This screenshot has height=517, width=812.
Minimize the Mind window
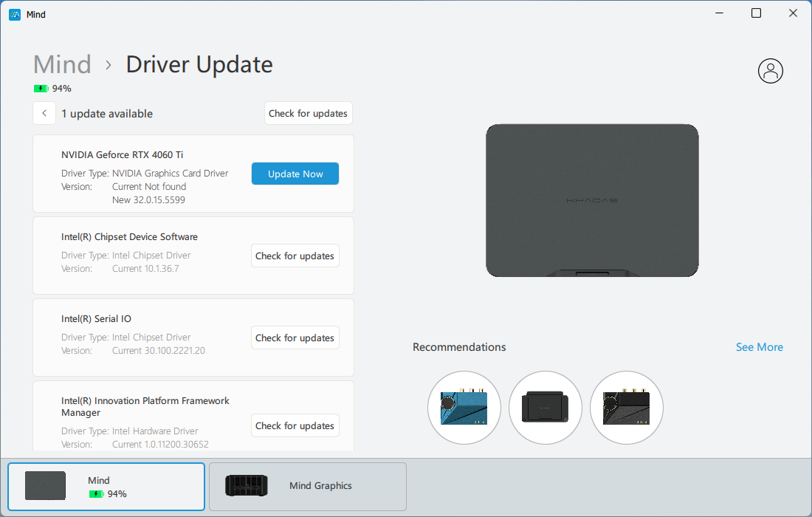719,13
